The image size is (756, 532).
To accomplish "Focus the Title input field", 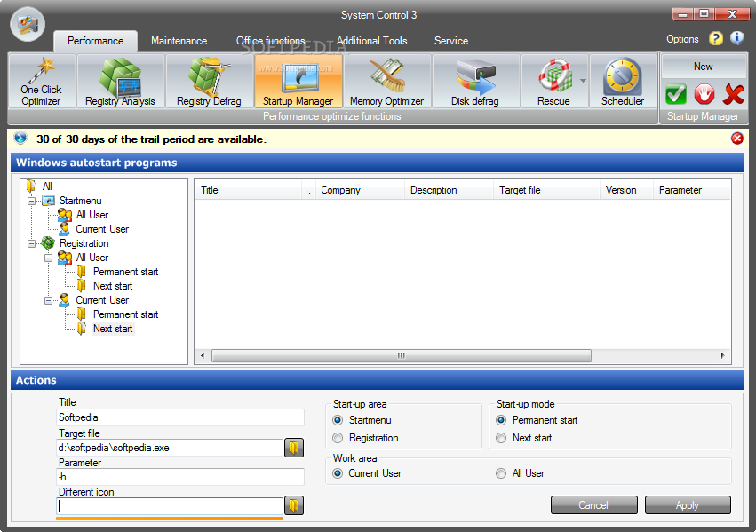I will tap(180, 417).
